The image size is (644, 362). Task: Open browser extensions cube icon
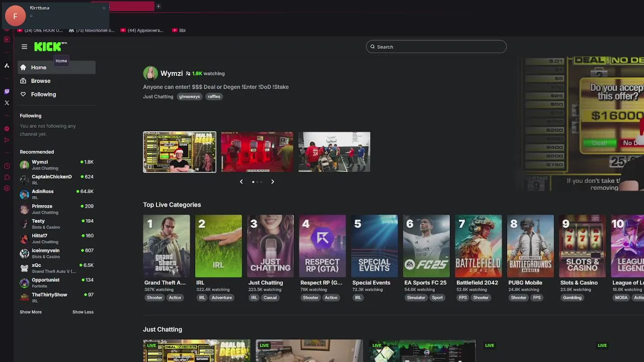coord(7,177)
